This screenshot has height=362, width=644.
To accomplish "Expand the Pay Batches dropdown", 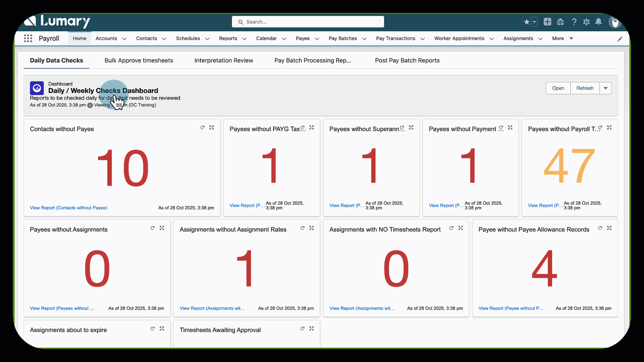I will [365, 39].
